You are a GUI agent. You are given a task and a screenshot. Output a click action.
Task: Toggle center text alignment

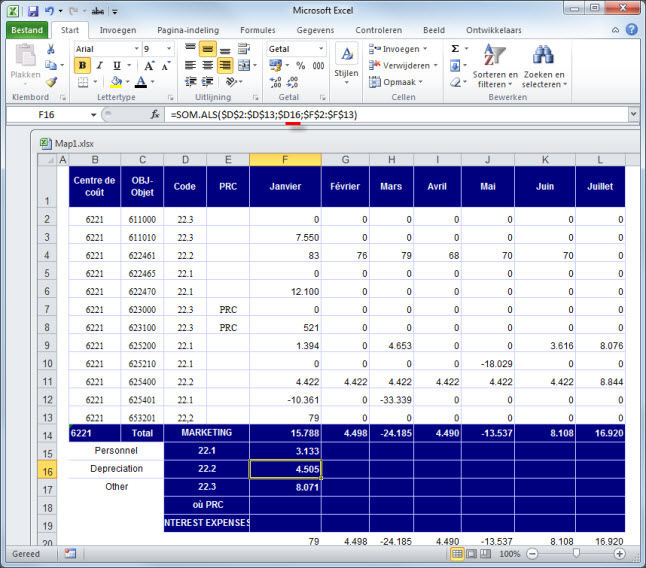208,65
